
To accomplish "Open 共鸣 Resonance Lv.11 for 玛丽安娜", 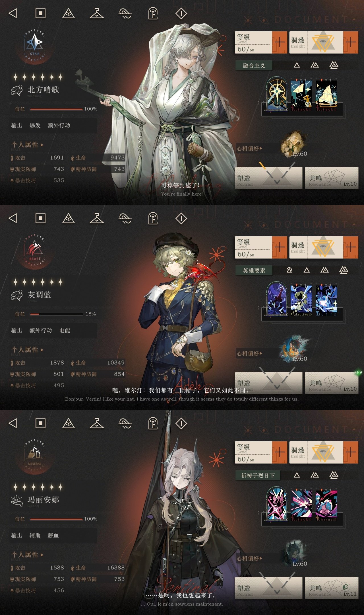I will point(332,588).
